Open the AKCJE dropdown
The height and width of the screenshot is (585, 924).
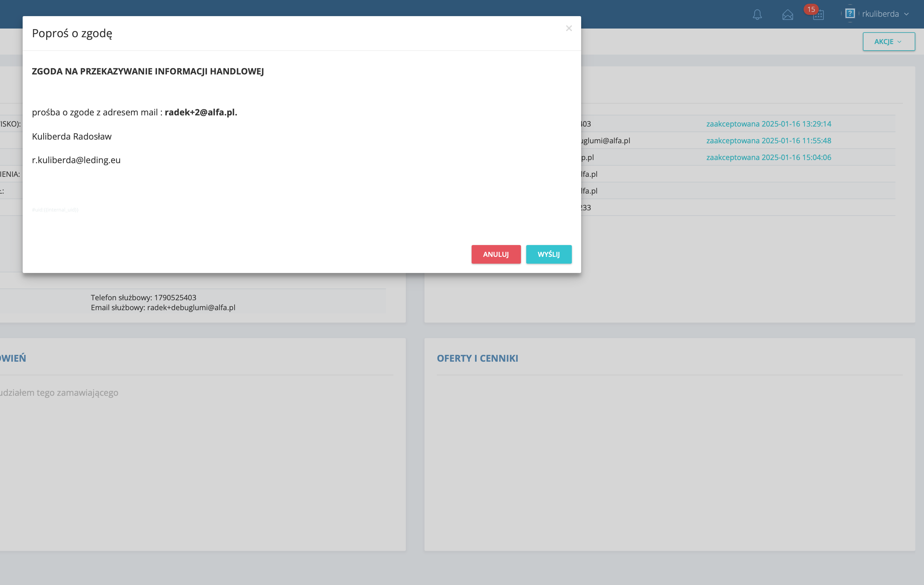point(889,42)
